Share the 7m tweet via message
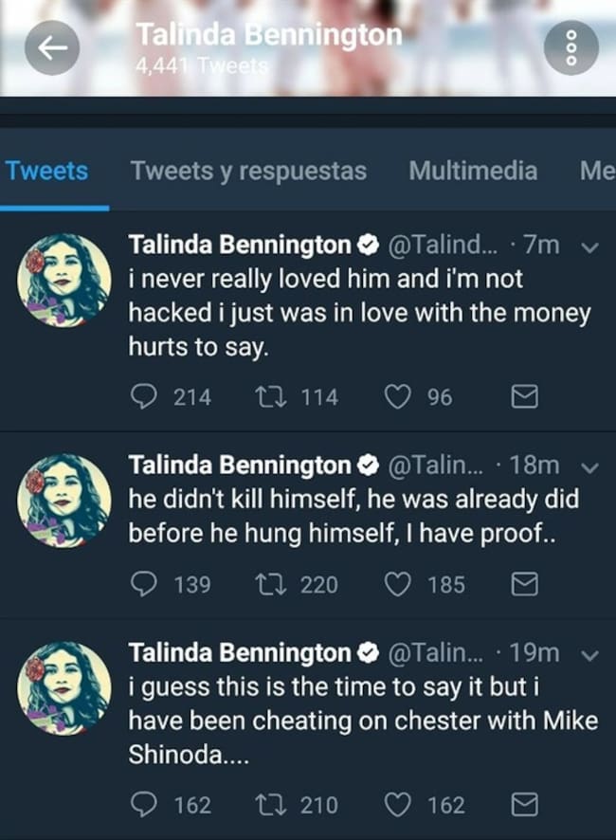616x840 pixels. [524, 397]
